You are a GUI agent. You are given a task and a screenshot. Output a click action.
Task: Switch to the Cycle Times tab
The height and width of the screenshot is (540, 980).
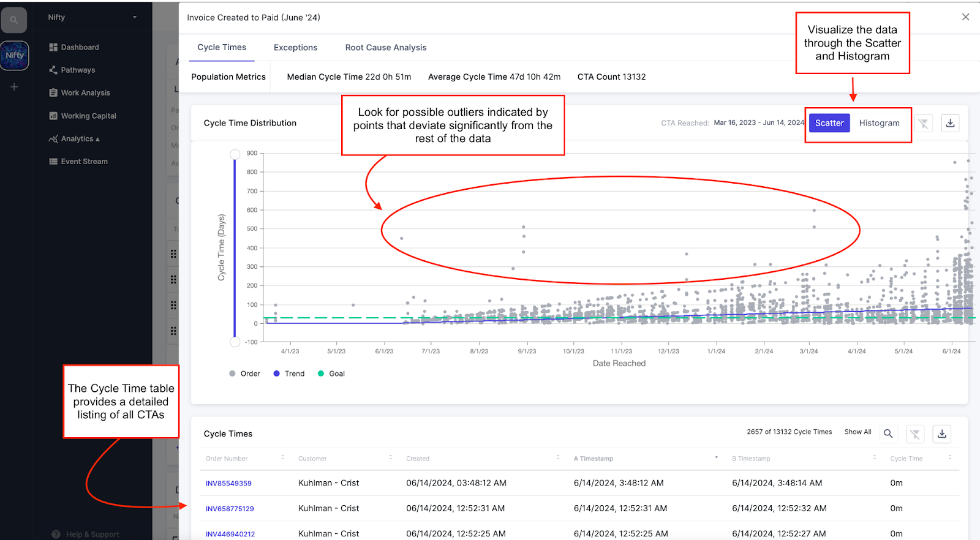tap(222, 47)
